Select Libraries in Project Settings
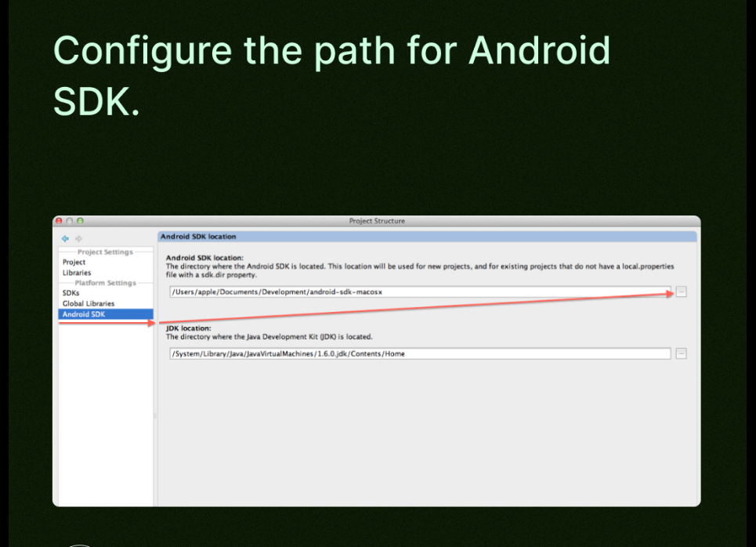 pos(77,273)
